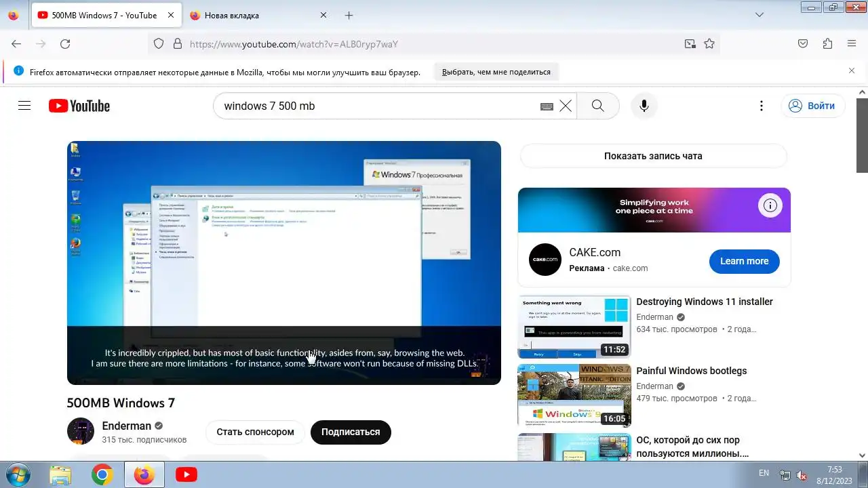Show site security info via padlock icon

(x=178, y=44)
